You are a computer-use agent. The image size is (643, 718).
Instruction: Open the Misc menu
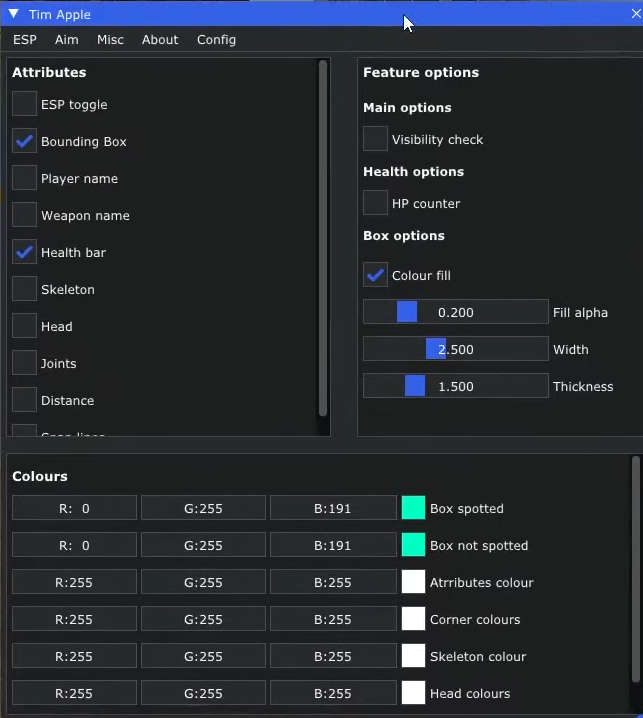point(110,40)
